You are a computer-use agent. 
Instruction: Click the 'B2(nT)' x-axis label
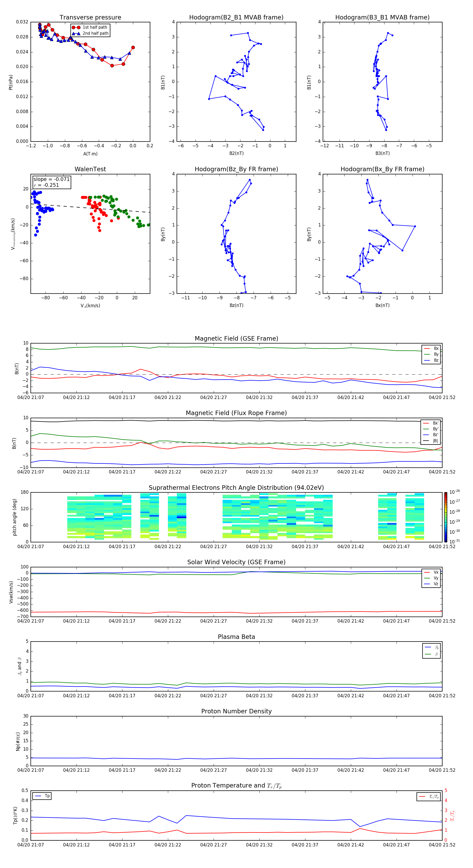pos(236,153)
